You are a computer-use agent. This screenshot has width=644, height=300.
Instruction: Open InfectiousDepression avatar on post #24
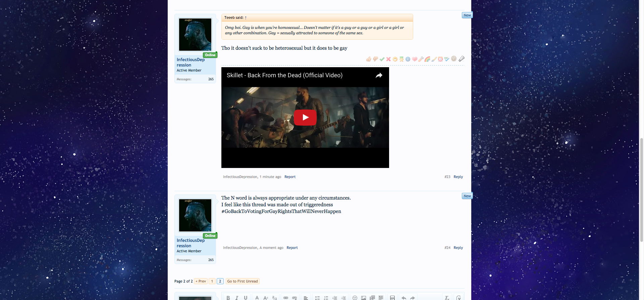tap(195, 215)
